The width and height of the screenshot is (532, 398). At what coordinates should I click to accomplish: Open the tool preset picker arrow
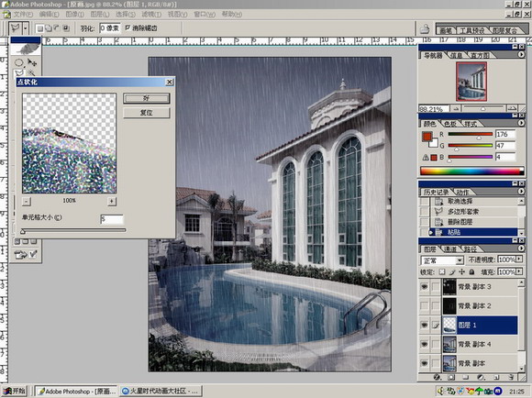[26, 28]
